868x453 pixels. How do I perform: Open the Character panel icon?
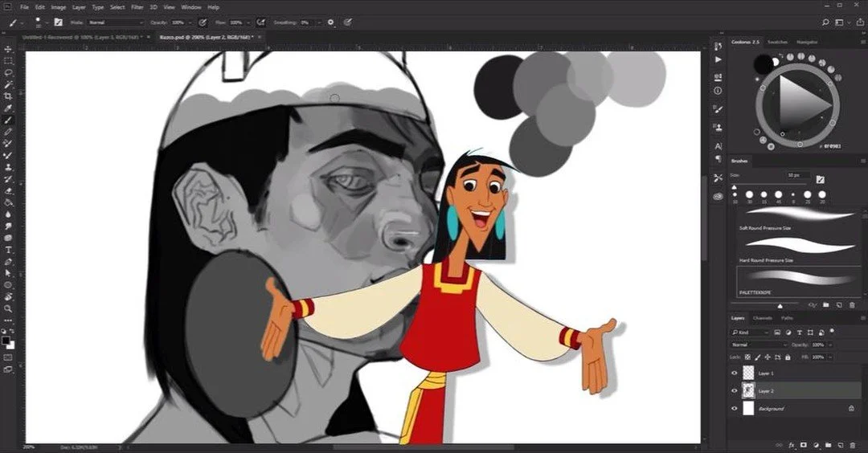[x=718, y=146]
